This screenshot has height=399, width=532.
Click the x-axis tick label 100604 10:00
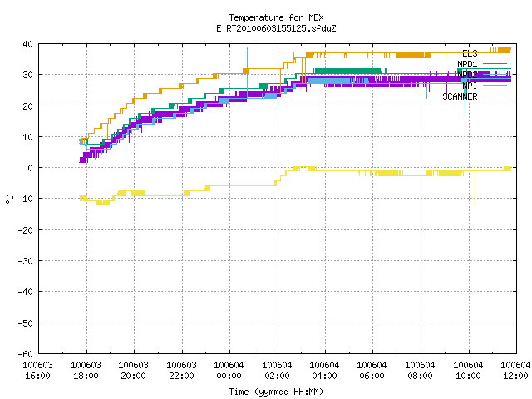(x=469, y=371)
